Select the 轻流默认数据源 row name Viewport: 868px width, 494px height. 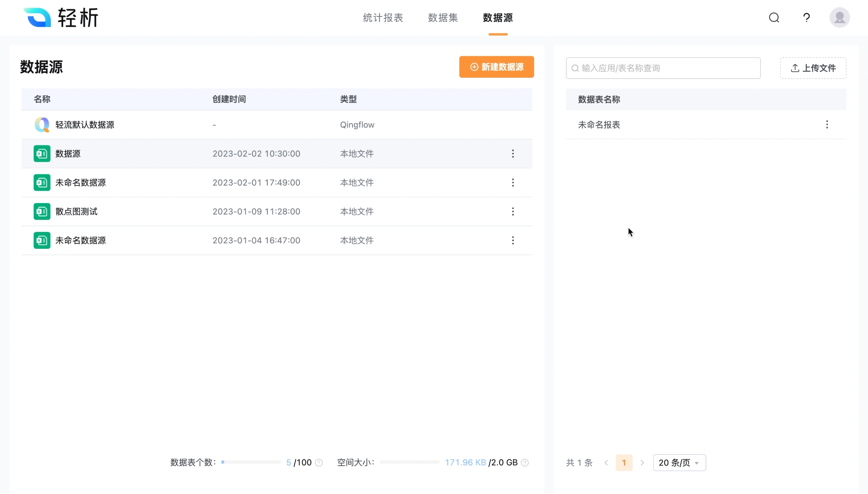[85, 125]
